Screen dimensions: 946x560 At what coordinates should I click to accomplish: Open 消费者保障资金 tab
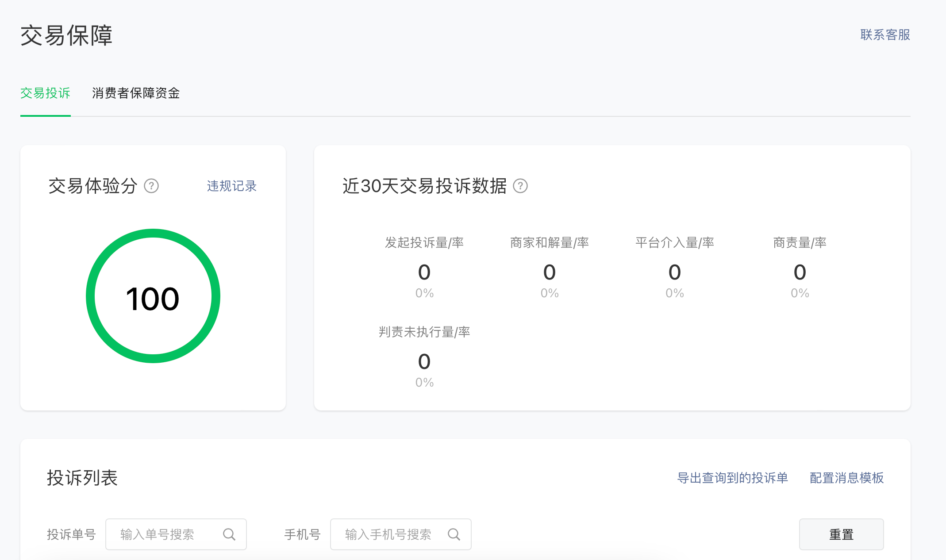[x=136, y=93]
